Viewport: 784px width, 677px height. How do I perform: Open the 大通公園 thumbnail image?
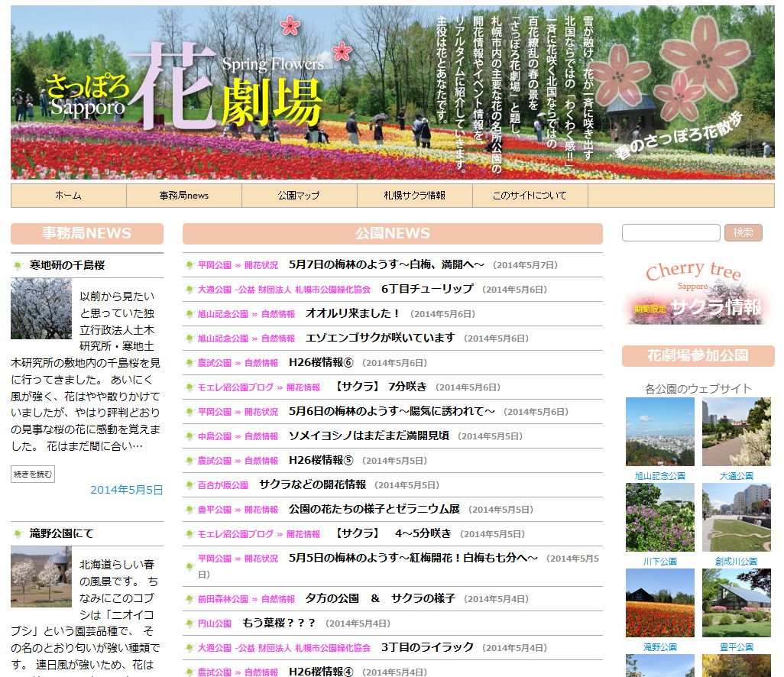736,432
